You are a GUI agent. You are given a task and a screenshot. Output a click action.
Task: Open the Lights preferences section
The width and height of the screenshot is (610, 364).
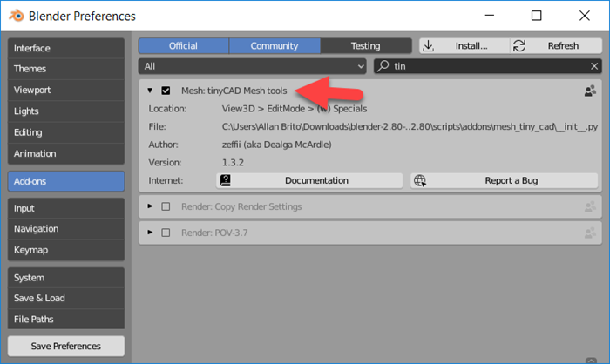click(x=66, y=111)
